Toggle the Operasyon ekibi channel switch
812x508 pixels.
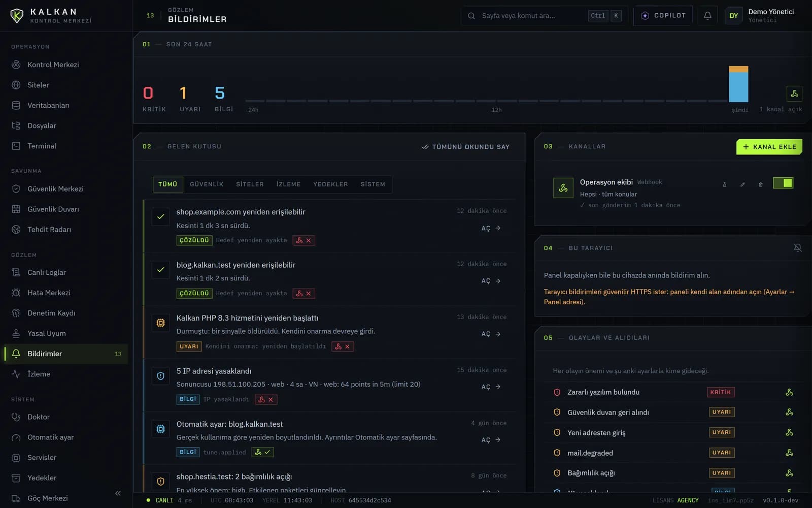point(783,183)
